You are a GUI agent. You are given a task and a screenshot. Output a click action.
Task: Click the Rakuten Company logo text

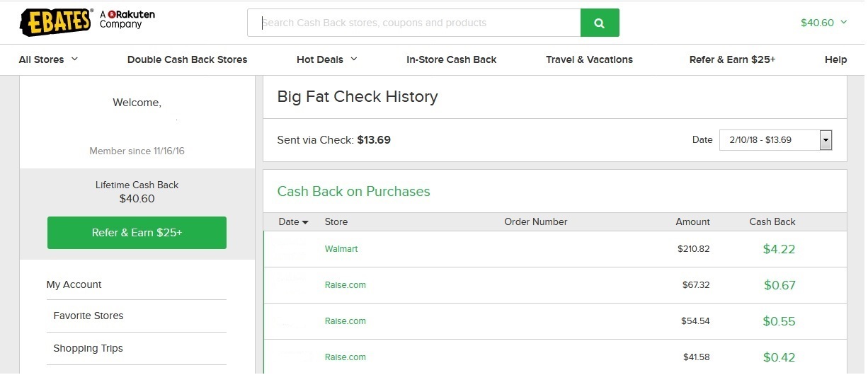point(127,19)
